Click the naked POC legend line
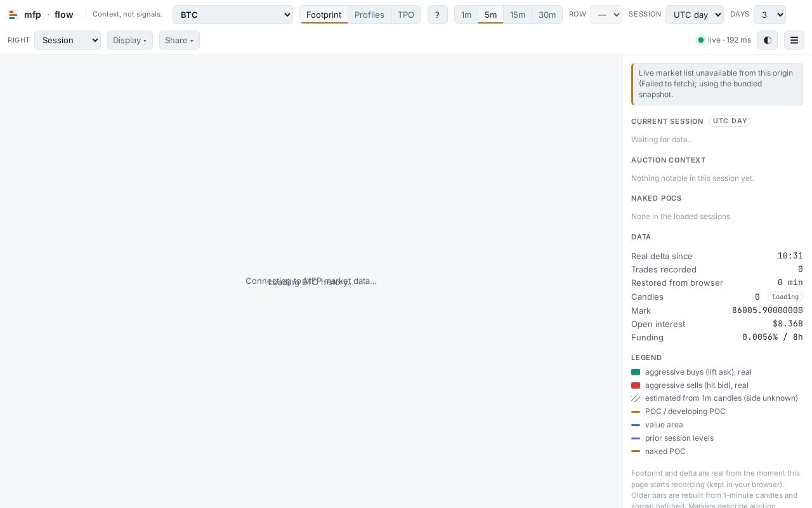 coord(636,451)
